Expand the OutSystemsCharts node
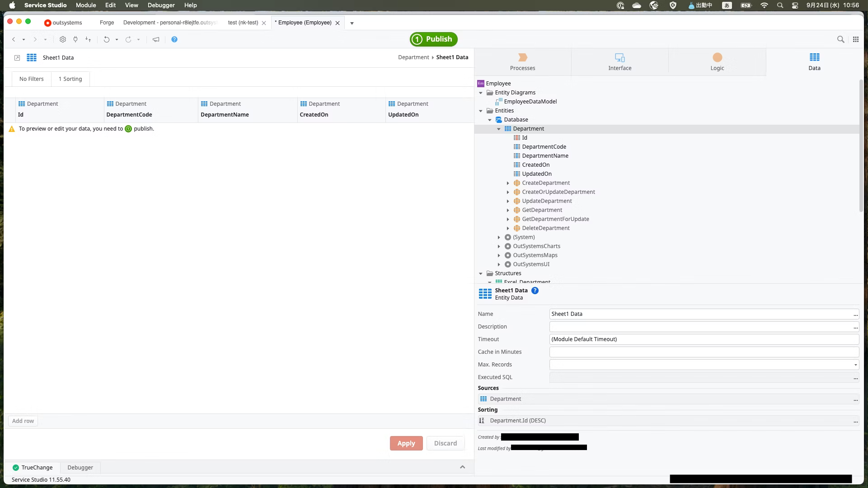The width and height of the screenshot is (868, 488). (x=499, y=246)
